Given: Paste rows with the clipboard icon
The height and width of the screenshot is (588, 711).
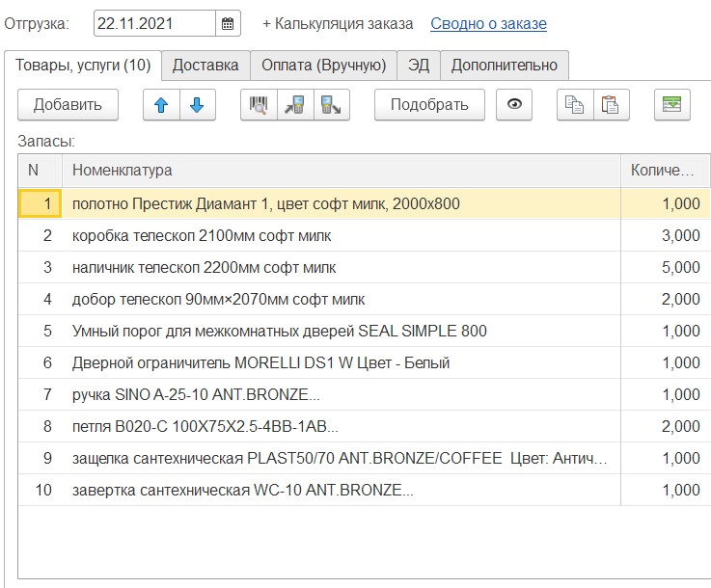Looking at the screenshot, I should click(611, 105).
